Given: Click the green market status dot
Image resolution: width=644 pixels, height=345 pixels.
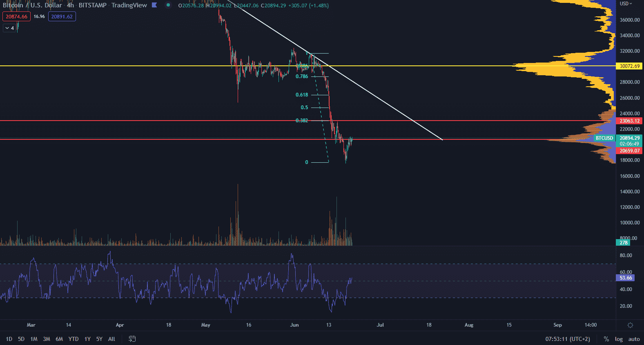Looking at the screenshot, I should point(168,5).
